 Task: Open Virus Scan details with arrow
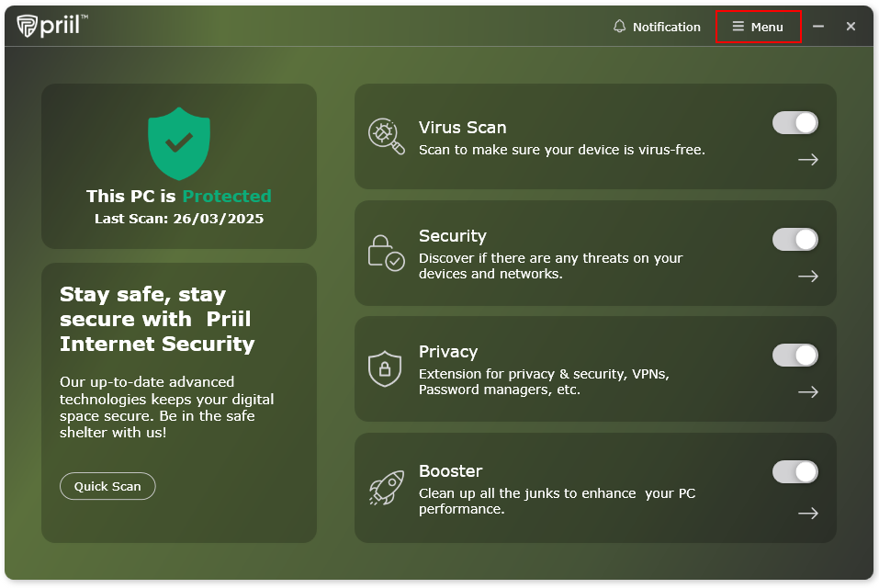808,160
